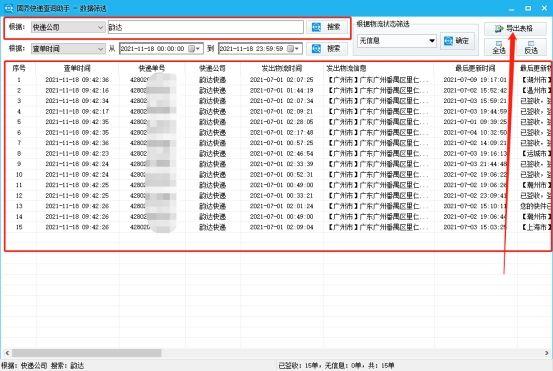This screenshot has height=371, width=553.
Task: Select the row with 查单时间 2021-11-18 09:42:17
Action: 77,111
